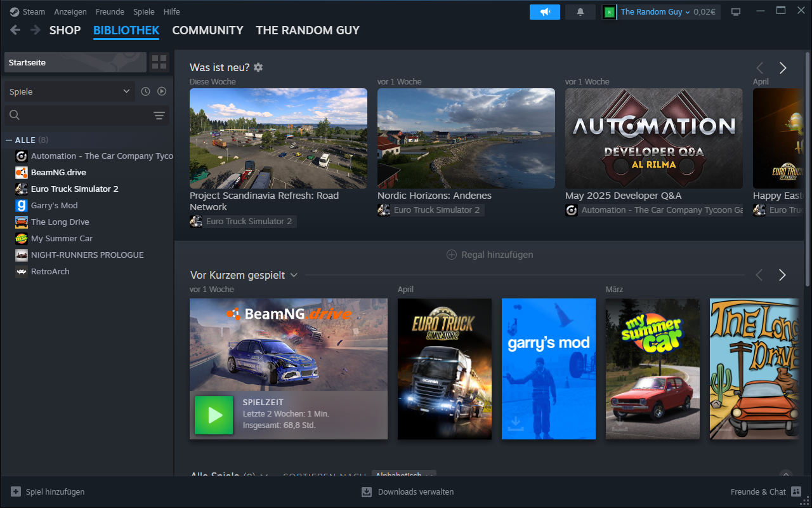
Task: Advance recently played shelf with right arrow
Action: 782,275
